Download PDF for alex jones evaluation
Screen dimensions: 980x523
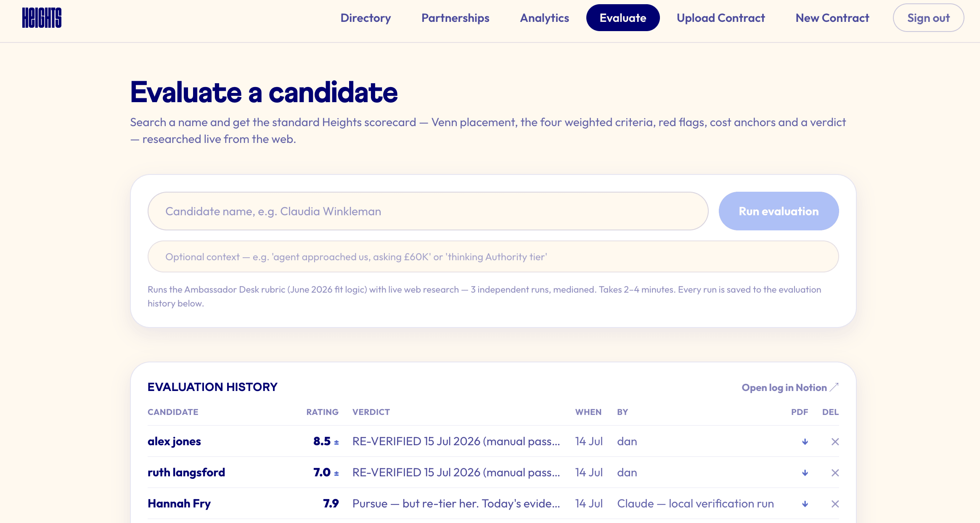point(805,441)
